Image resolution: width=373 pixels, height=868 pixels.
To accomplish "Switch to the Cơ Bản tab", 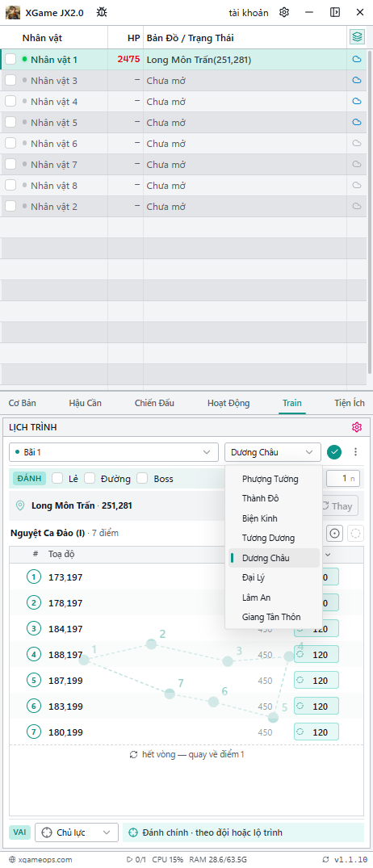I will point(21,403).
